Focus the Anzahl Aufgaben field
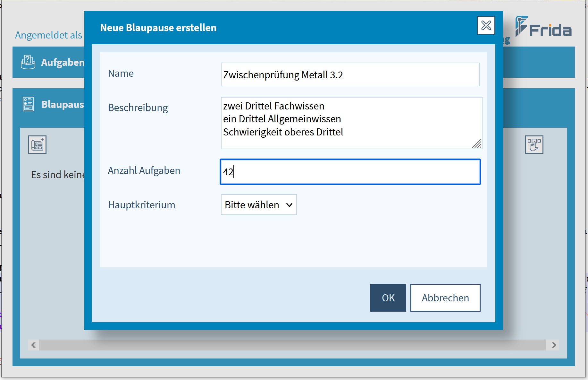 click(350, 172)
